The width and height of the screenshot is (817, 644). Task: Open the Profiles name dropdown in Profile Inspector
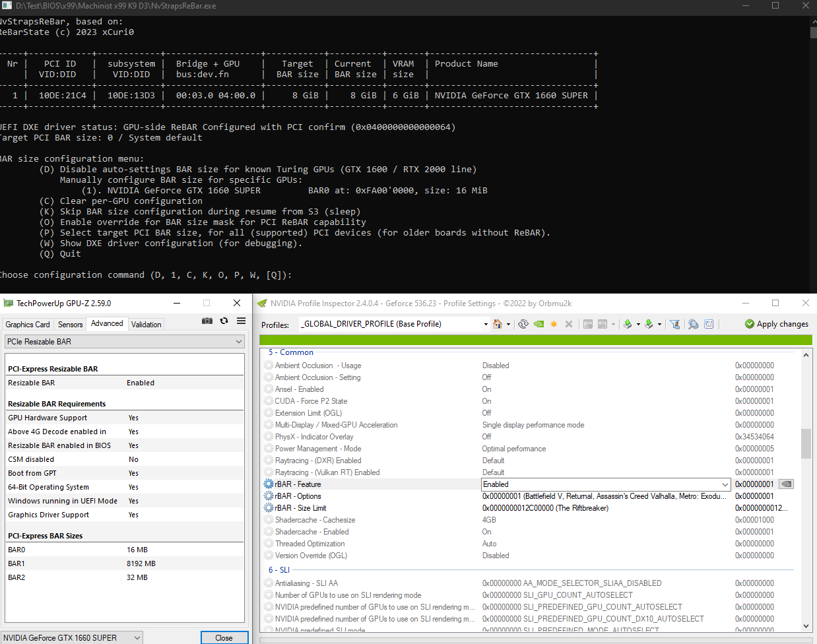point(486,324)
